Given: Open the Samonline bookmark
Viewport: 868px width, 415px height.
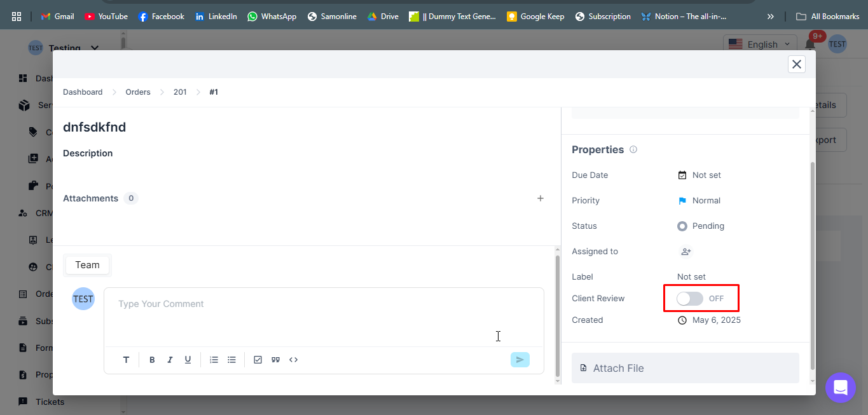Looking at the screenshot, I should click(332, 17).
